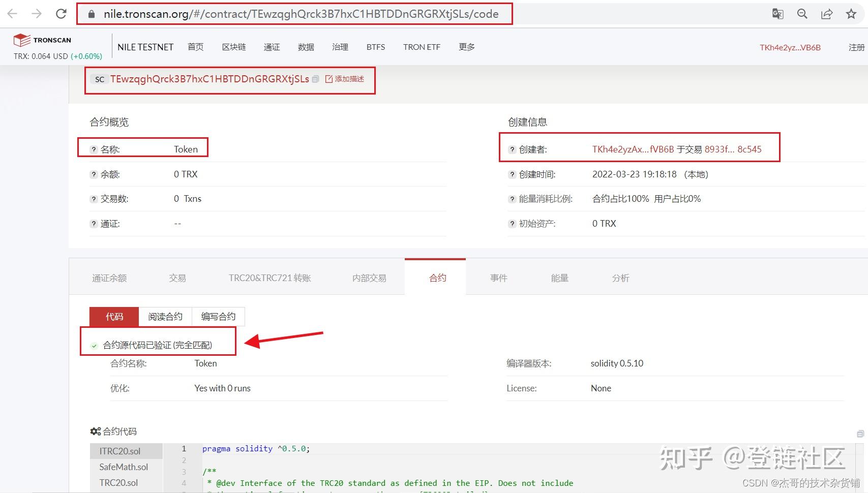Click the 注册 link
The width and height of the screenshot is (868, 493).
857,47
